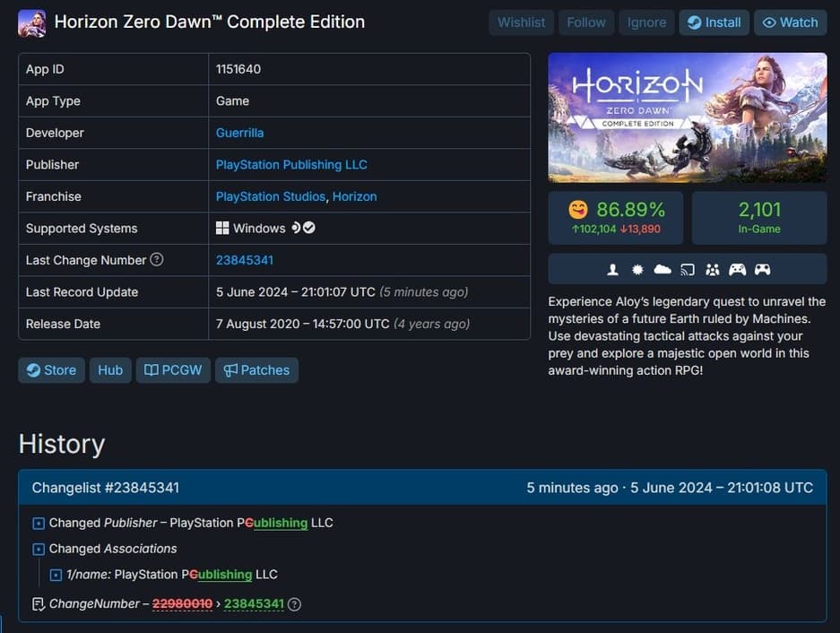This screenshot has width=840, height=633.
Task: Click the App Type value Game
Action: 232,100
